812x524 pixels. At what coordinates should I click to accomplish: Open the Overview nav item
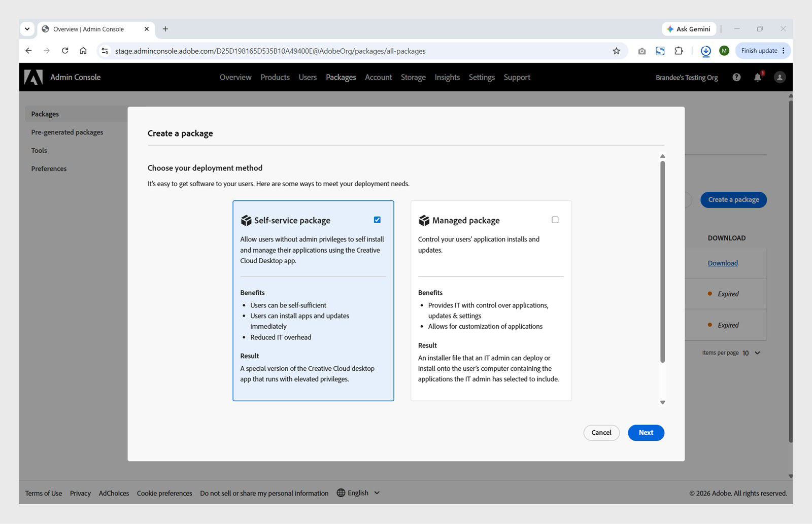click(x=235, y=77)
